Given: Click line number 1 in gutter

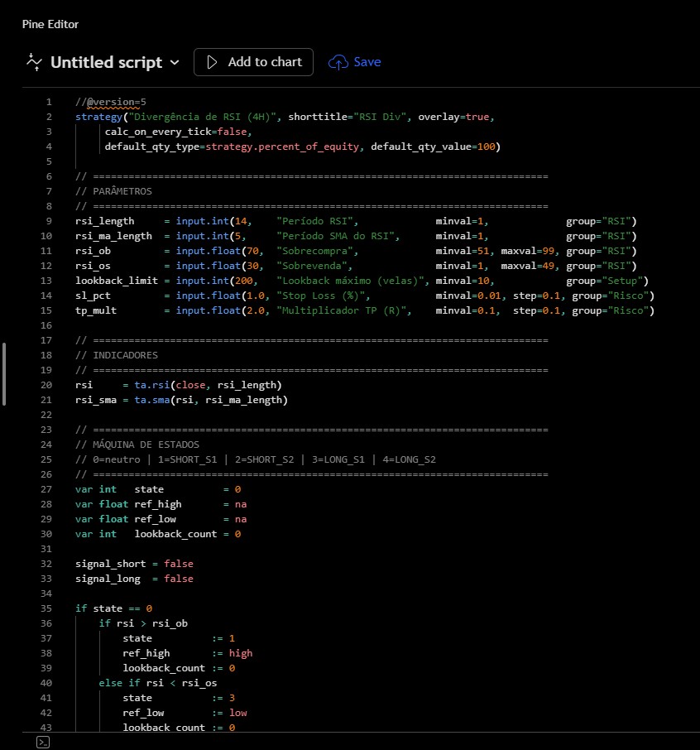Looking at the screenshot, I should 49,102.
